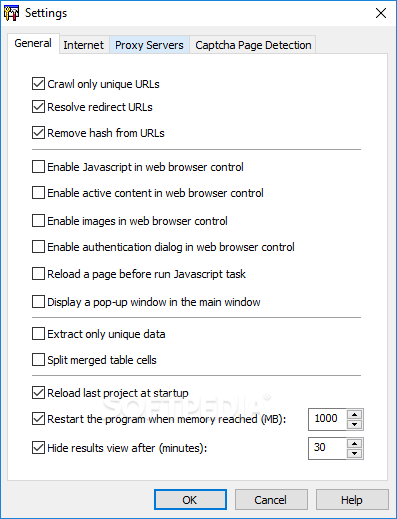Switch to the Internet tab

(84, 45)
